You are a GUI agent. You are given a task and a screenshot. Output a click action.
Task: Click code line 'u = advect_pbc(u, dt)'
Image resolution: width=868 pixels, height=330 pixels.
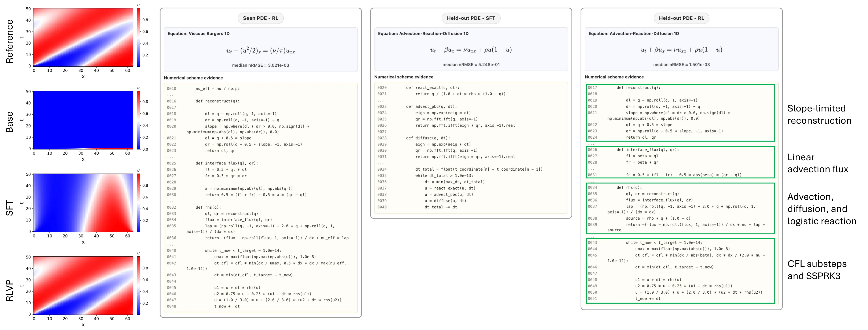pos(449,195)
